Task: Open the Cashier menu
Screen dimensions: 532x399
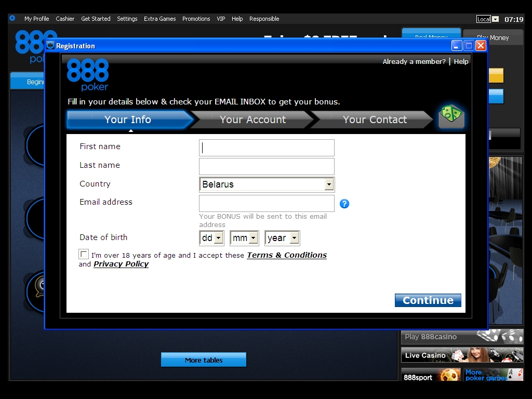Action: pyautogui.click(x=65, y=19)
